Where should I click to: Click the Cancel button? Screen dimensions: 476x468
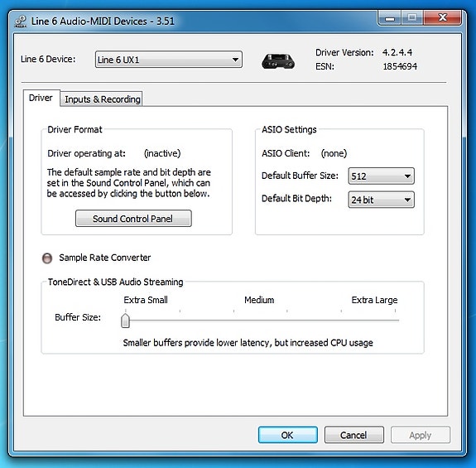(x=354, y=435)
